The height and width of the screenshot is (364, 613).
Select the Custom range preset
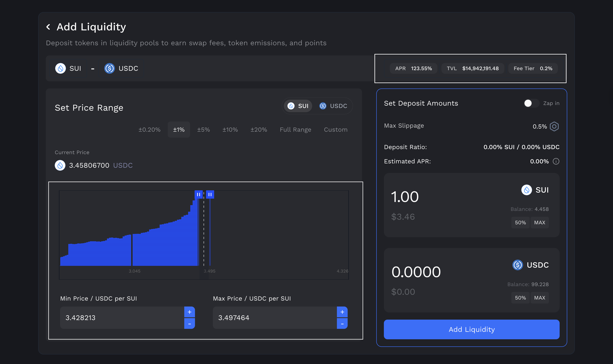[336, 130]
